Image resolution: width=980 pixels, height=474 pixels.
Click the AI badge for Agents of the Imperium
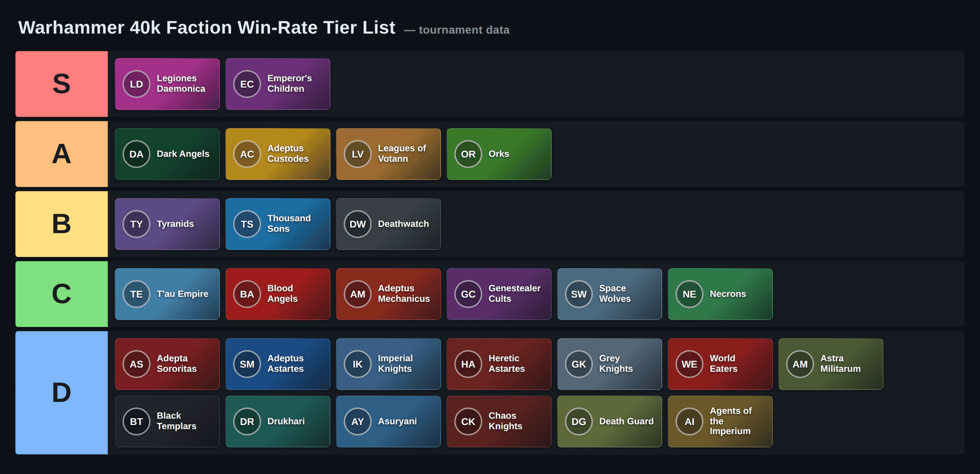(x=689, y=421)
